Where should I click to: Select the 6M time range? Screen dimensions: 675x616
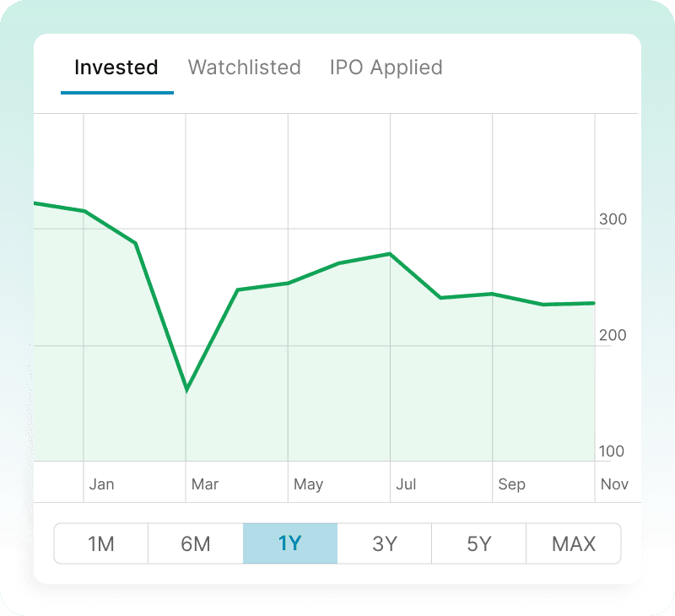click(195, 543)
